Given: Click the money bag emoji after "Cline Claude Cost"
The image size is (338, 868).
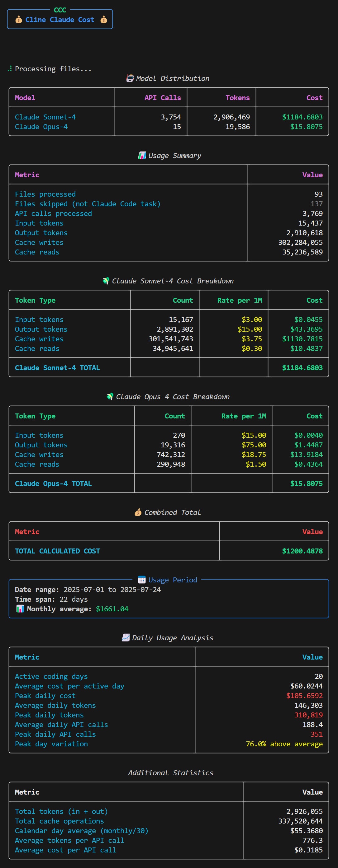Looking at the screenshot, I should 103,20.
